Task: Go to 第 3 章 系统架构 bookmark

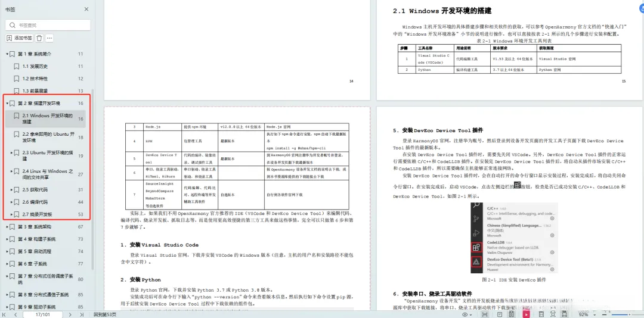Action: pos(35,226)
